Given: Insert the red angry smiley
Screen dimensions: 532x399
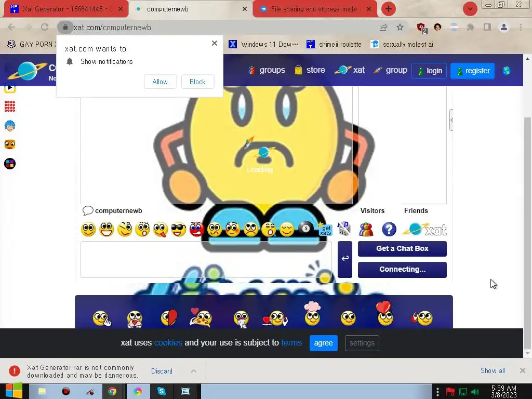Looking at the screenshot, I should (197, 230).
